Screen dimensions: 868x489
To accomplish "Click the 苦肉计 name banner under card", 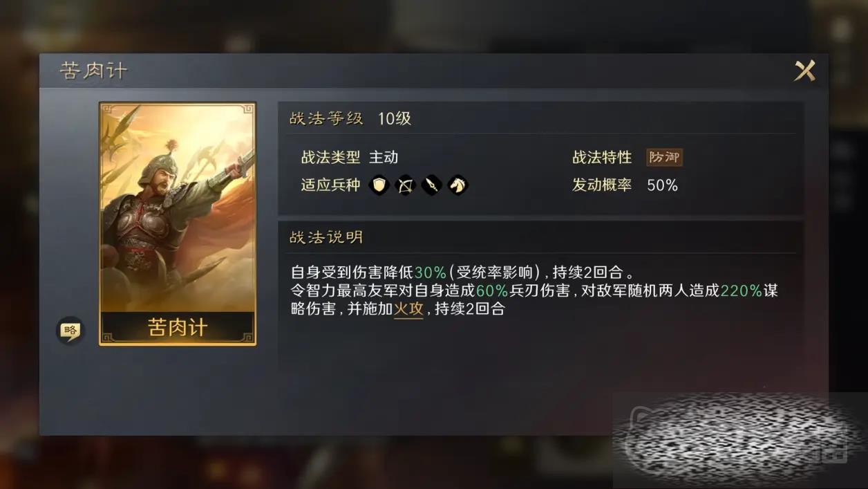I will tap(178, 327).
